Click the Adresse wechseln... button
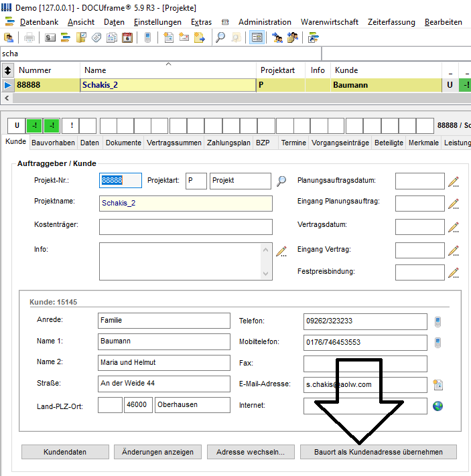471x476 pixels. tap(251, 452)
